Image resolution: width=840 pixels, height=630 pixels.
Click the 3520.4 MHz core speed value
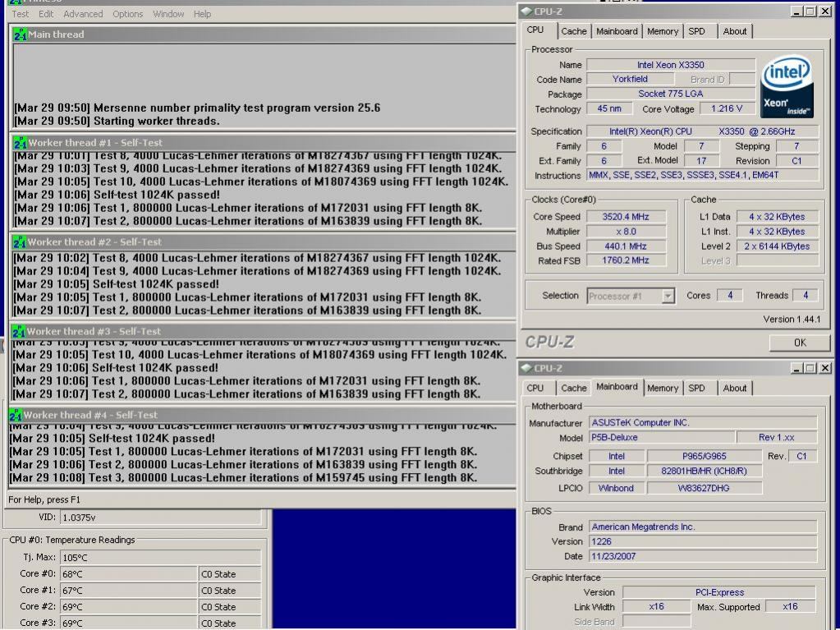[626, 217]
